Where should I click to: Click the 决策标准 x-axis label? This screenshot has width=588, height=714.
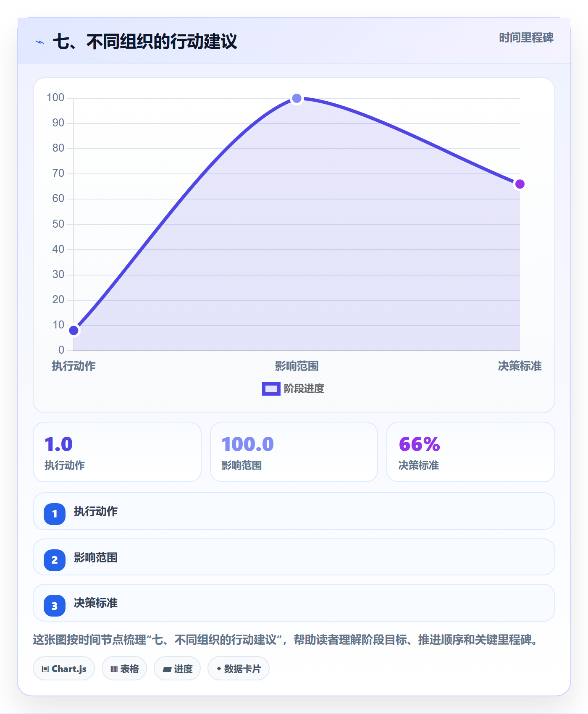520,366
